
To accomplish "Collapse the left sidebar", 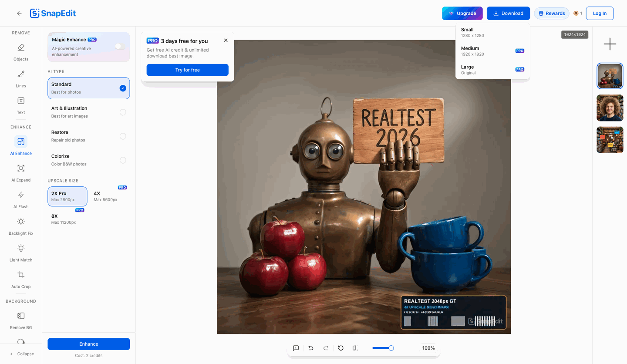I will pos(21,354).
